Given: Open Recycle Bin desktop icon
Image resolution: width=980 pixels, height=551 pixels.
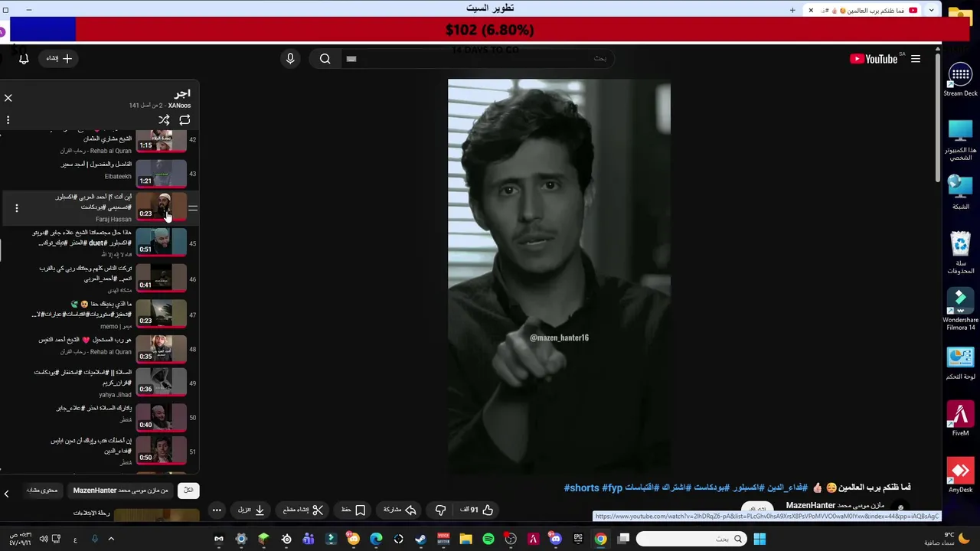Looking at the screenshot, I should pos(960,253).
